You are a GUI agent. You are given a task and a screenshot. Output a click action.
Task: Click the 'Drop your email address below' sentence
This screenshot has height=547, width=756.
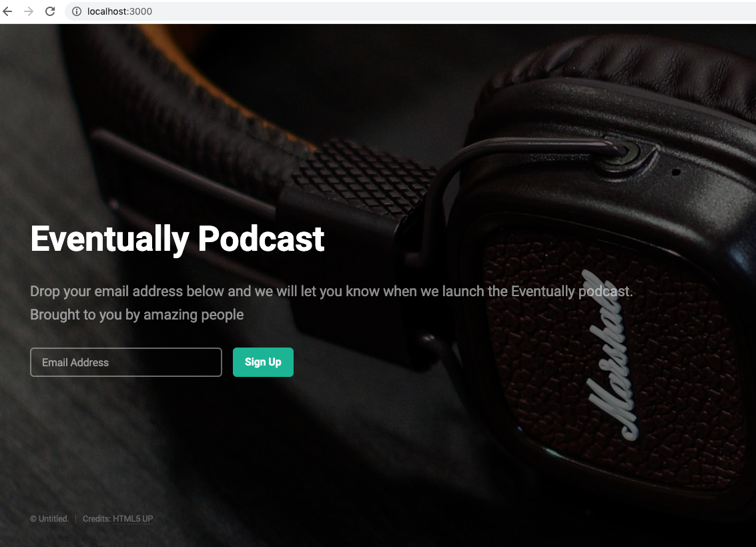coord(331,292)
